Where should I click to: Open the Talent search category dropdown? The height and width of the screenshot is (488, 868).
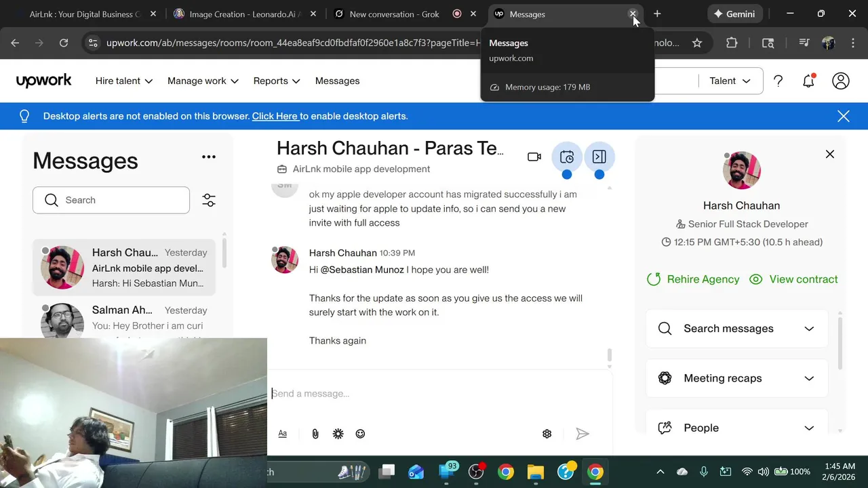click(x=730, y=81)
